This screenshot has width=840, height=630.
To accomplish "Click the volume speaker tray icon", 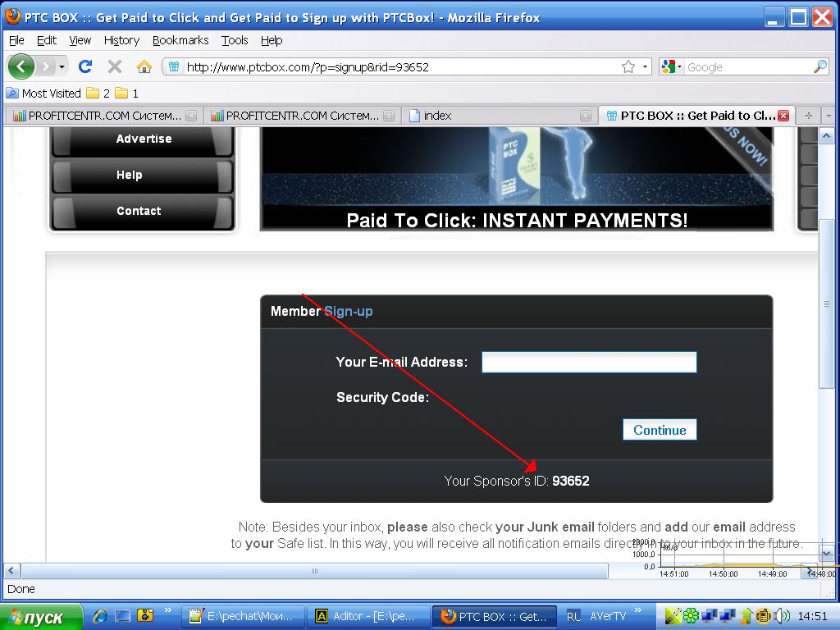I will 782,616.
